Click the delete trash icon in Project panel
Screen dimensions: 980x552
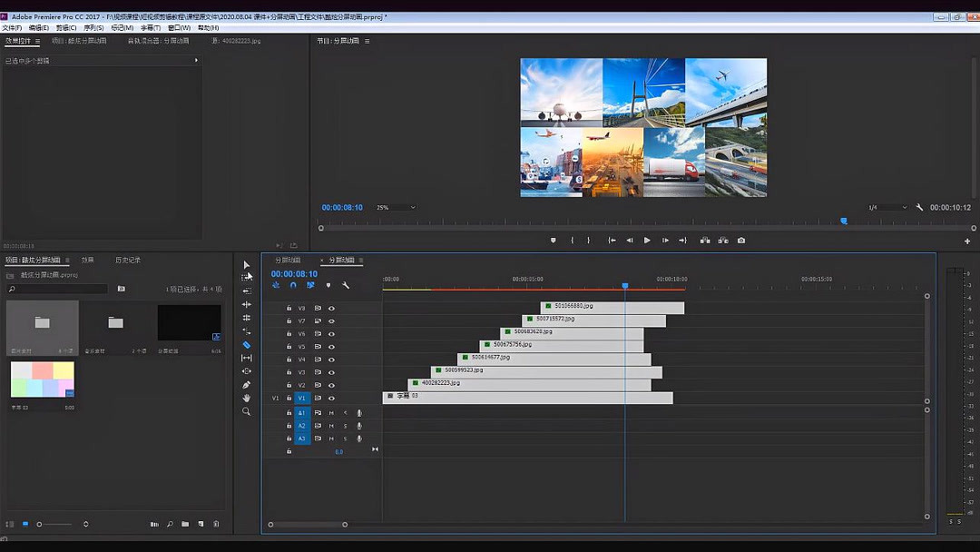pyautogui.click(x=216, y=524)
